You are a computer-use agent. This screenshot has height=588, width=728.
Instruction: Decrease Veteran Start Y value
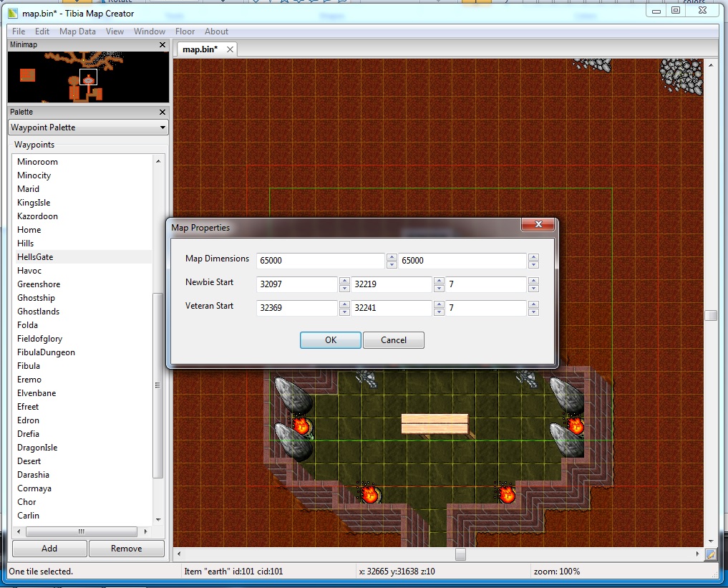click(x=439, y=312)
